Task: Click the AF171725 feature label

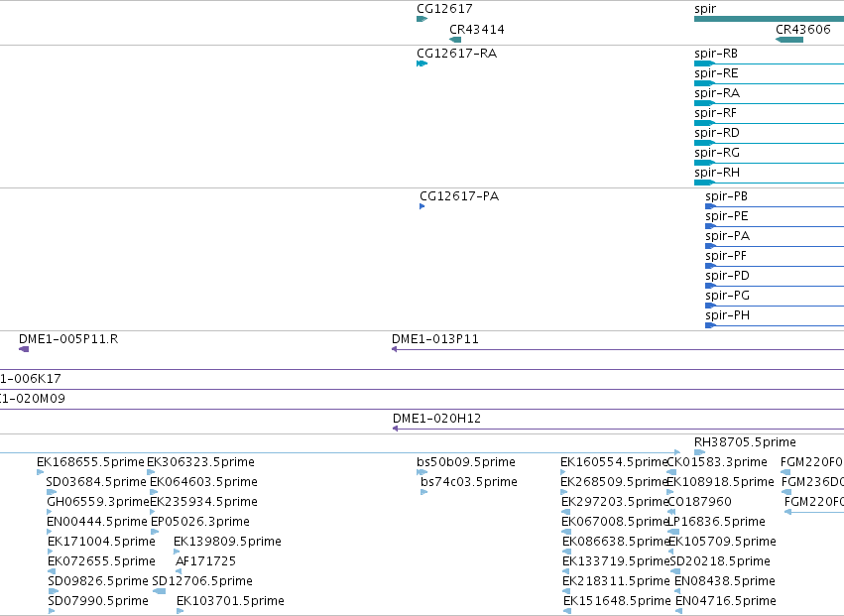Action: point(205,561)
